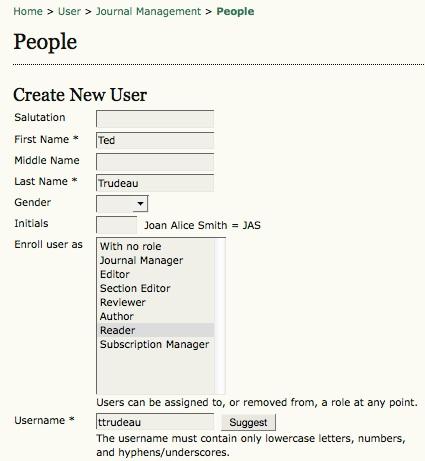The width and height of the screenshot is (425, 461).
Task: Go to Home breadcrumb link
Action: 28,11
